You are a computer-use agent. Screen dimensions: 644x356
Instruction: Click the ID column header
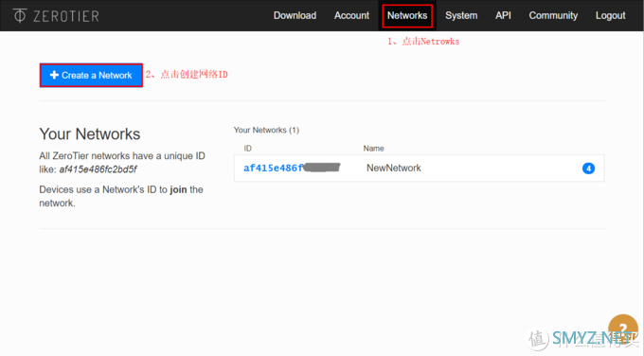tap(248, 149)
